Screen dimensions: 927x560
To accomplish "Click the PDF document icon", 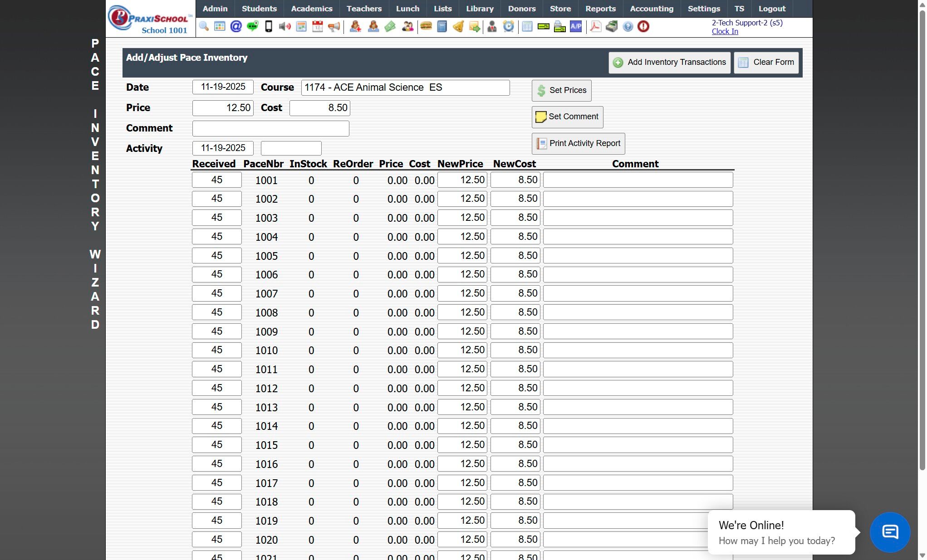I will click(x=595, y=27).
